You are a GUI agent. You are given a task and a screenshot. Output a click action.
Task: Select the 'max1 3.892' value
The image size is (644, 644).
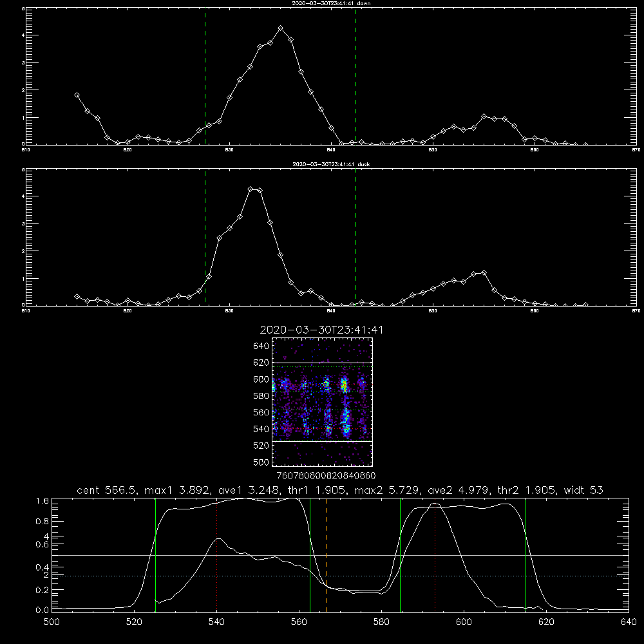[177, 490]
